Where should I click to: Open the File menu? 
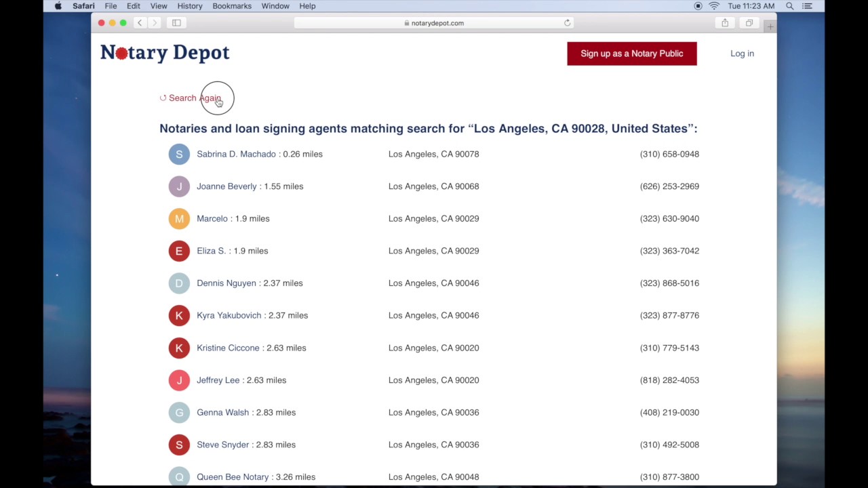[111, 6]
